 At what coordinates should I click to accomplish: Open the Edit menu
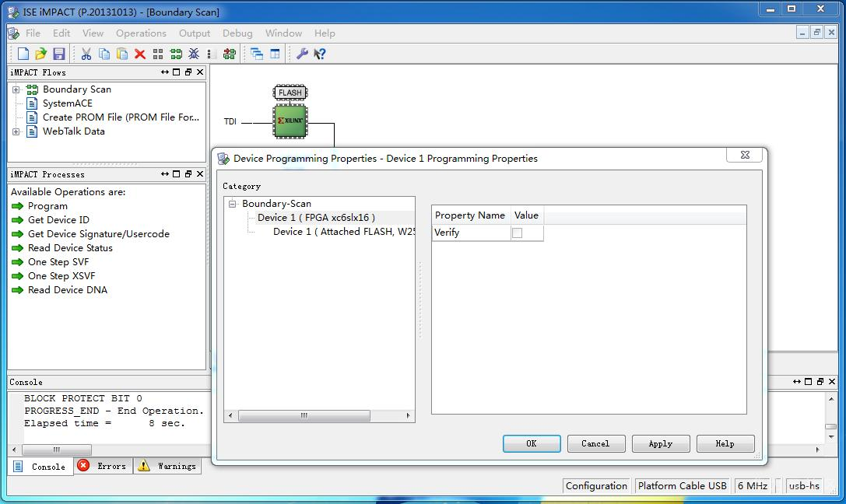coord(61,33)
